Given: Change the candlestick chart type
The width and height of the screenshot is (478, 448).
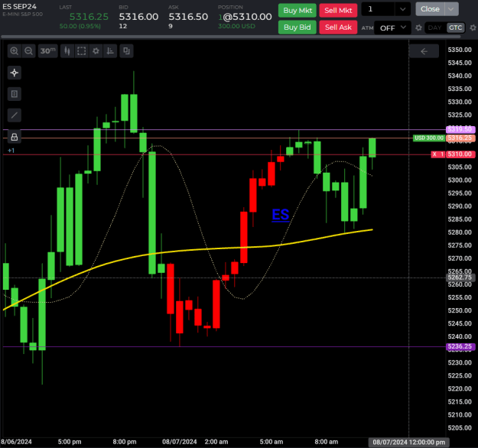Looking at the screenshot, I should pos(67,51).
